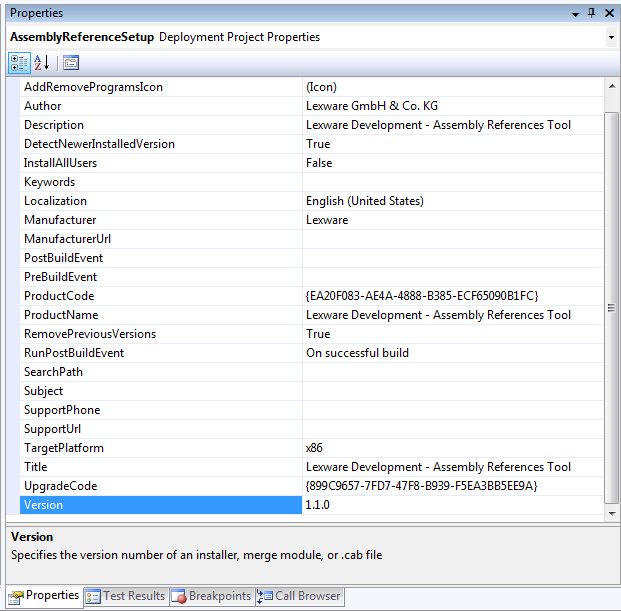
Task: Select the SearchPath property
Action: (161, 372)
